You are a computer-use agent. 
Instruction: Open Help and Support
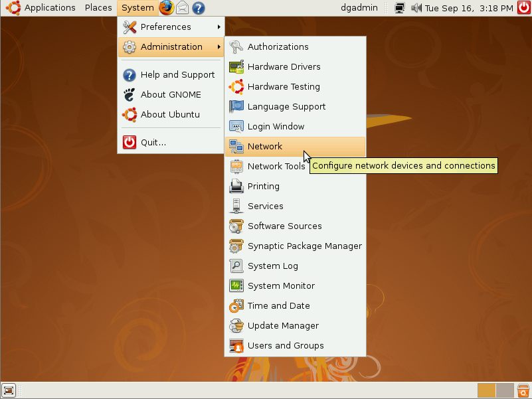[171, 74]
